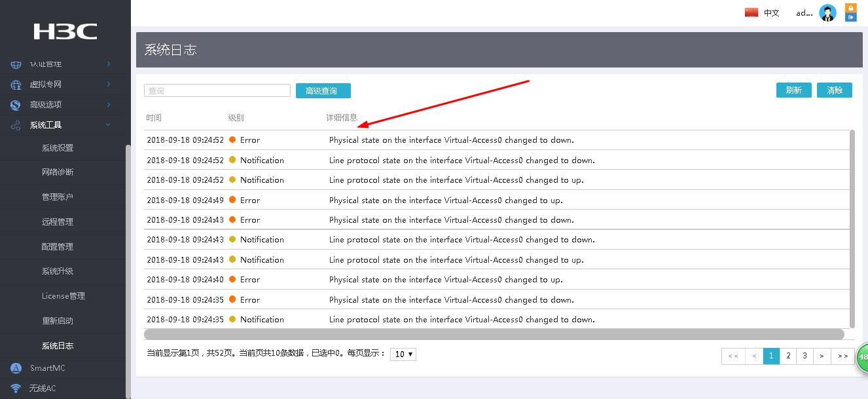
Task: Open 系统设置 in the sidebar
Action: 58,148
